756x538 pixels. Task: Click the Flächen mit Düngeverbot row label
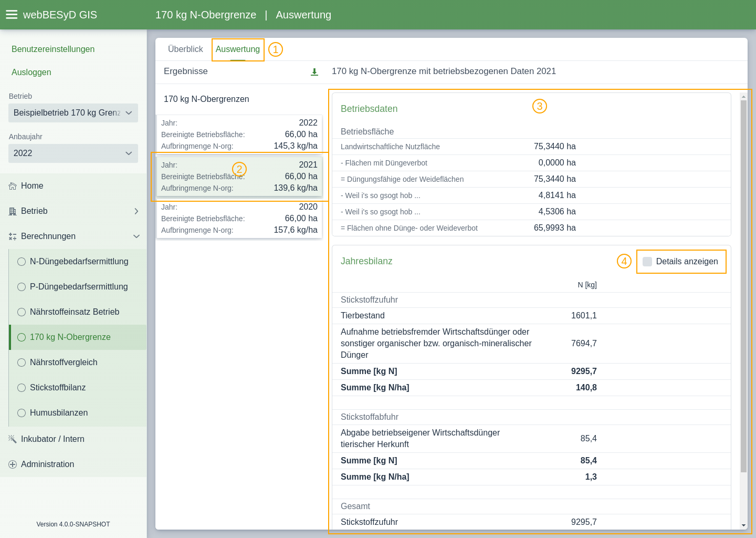(x=384, y=163)
